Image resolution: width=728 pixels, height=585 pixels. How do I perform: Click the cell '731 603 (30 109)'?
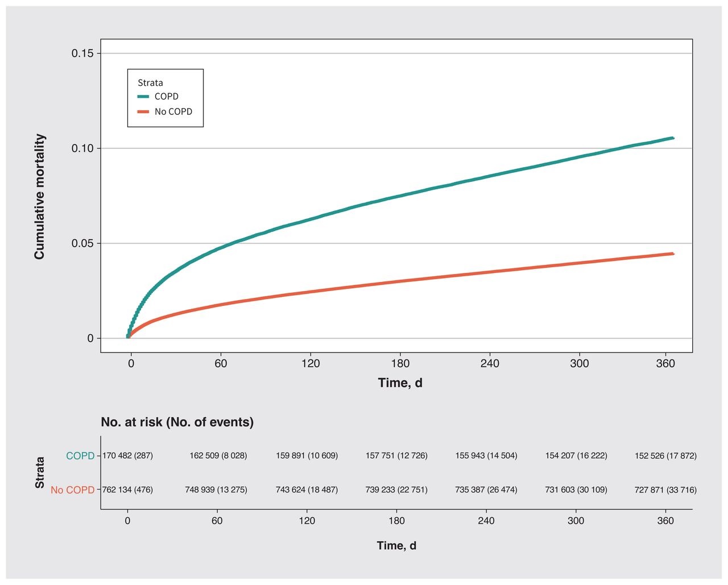click(576, 490)
